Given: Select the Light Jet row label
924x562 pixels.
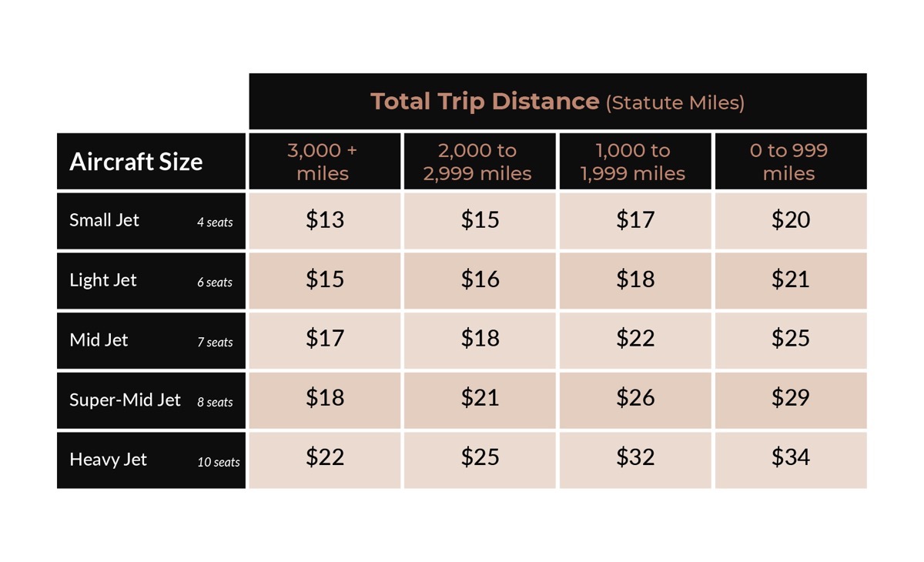Looking at the screenshot, I should coord(103,280).
